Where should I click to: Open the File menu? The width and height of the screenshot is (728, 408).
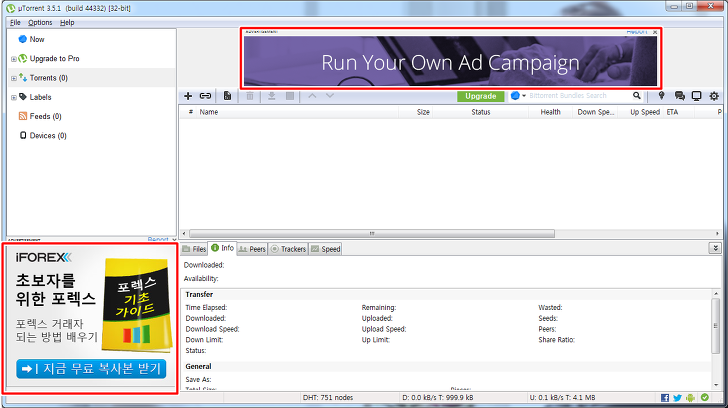[15, 22]
